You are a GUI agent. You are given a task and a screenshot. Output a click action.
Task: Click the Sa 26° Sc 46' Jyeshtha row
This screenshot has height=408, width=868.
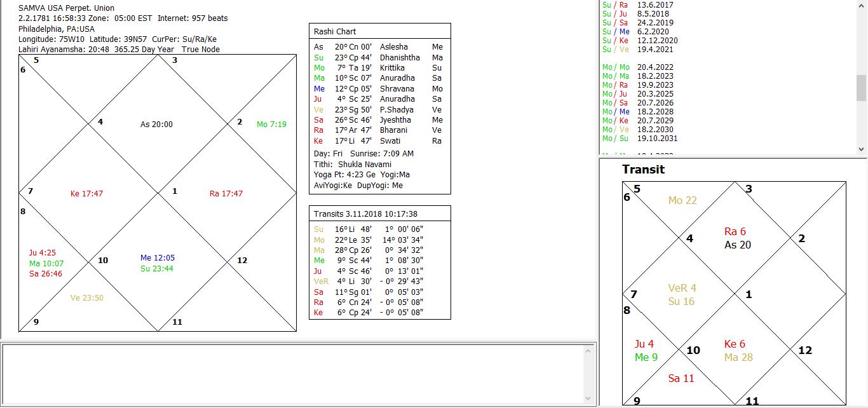pyautogui.click(x=379, y=120)
